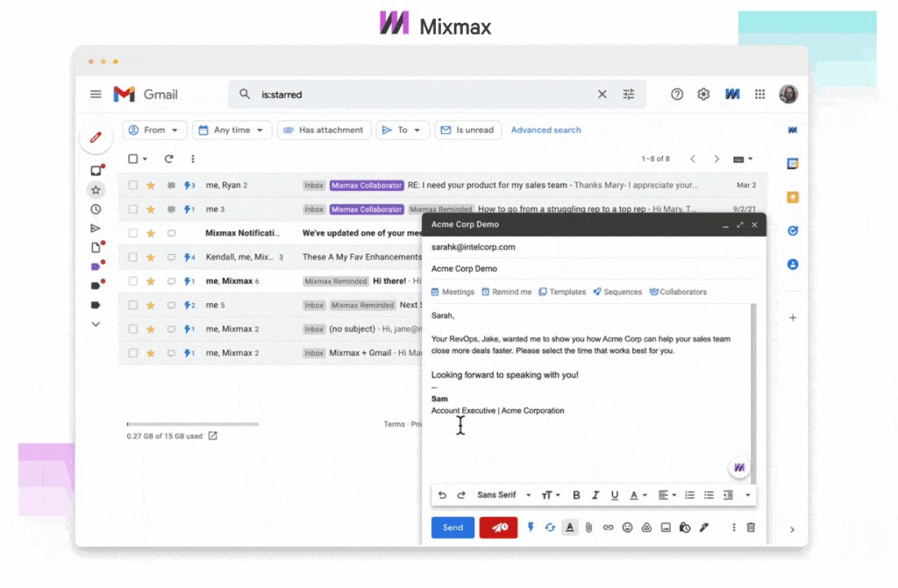898x588 pixels.
Task: Check the 'me, Ryan' email checkbox
Action: (133, 185)
